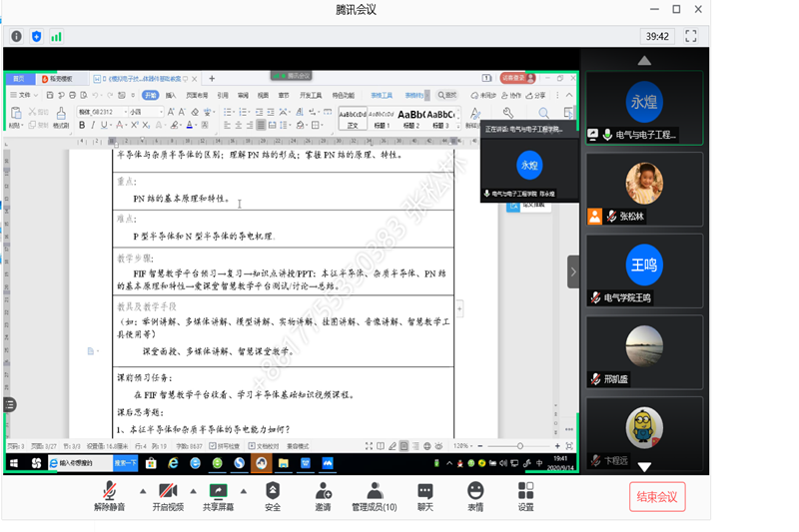Switch to the 开发工具 ribbon tab
This screenshot has width=799, height=532.
311,95
